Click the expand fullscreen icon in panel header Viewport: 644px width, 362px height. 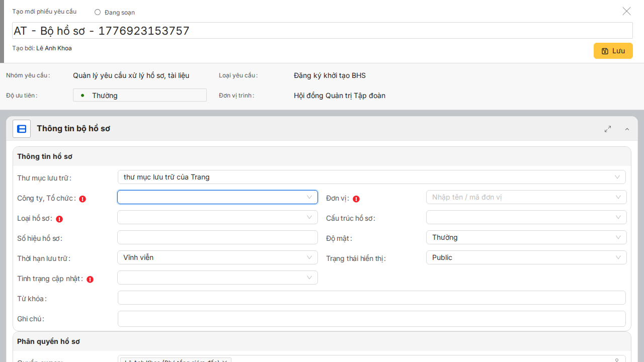pyautogui.click(x=608, y=129)
